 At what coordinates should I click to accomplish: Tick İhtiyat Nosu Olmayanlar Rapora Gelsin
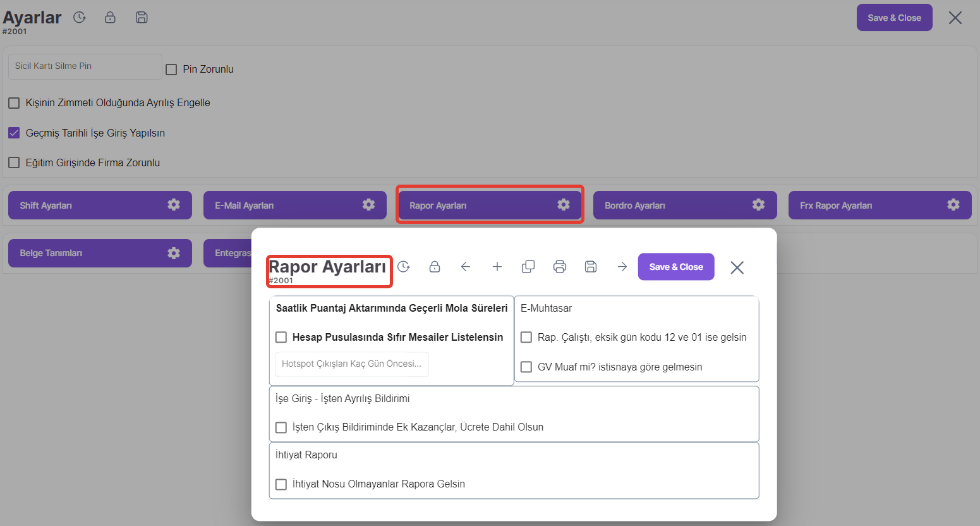coord(281,484)
